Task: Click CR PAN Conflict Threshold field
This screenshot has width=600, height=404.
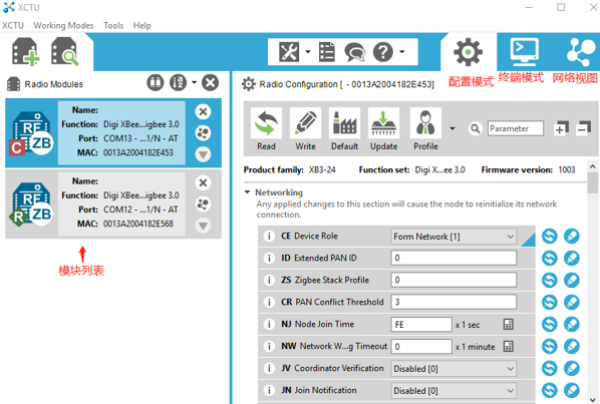Action: (x=453, y=302)
